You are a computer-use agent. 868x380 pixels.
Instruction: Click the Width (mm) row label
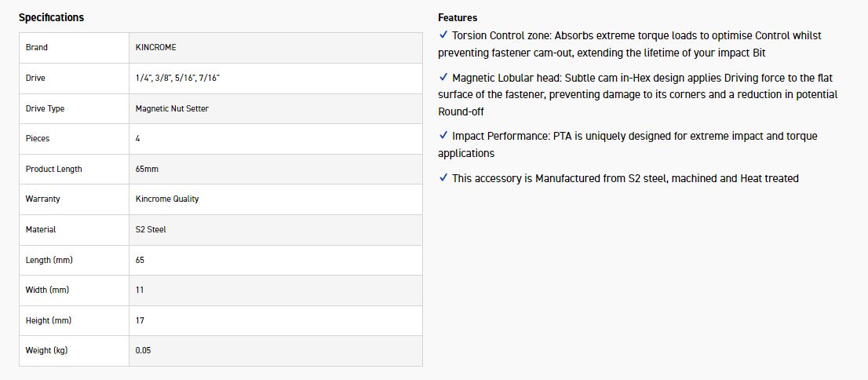[47, 290]
